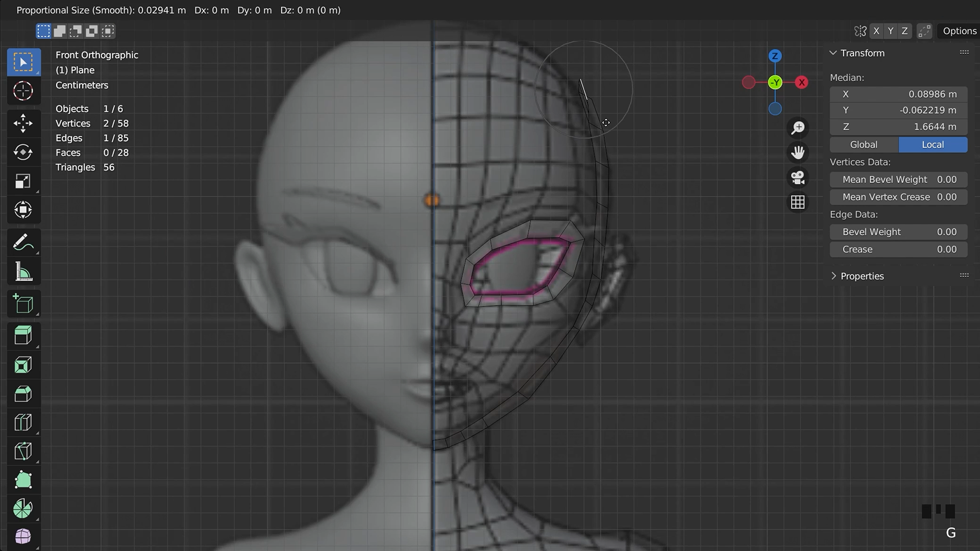Set selection mode to New
Screen dimensions: 980x551
pyautogui.click(x=43, y=31)
